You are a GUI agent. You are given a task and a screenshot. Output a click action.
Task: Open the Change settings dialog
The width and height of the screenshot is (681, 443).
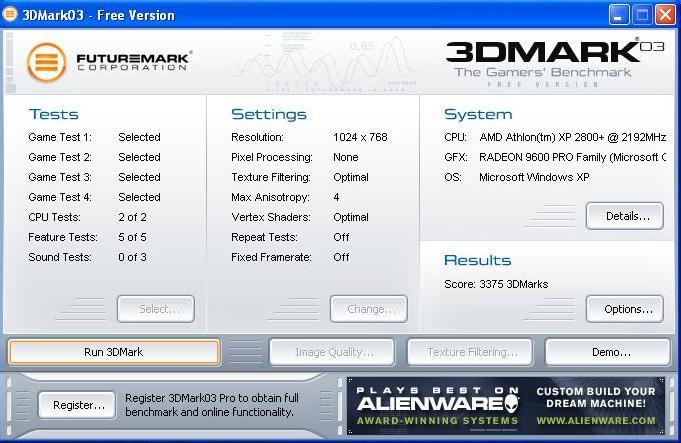pyautogui.click(x=369, y=309)
